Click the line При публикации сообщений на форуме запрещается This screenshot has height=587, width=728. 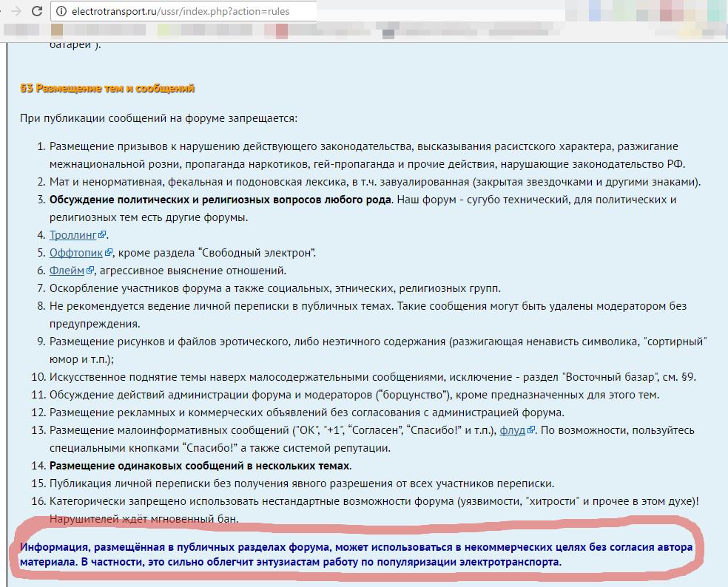159,118
